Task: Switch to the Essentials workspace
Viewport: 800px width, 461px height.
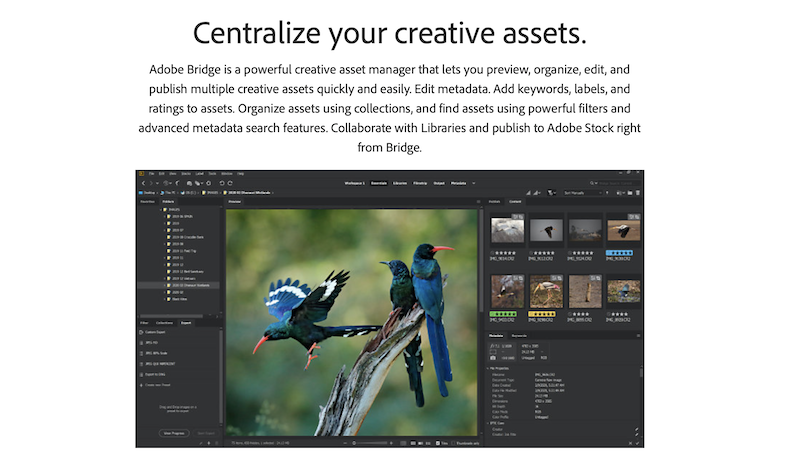Action: pos(379,183)
